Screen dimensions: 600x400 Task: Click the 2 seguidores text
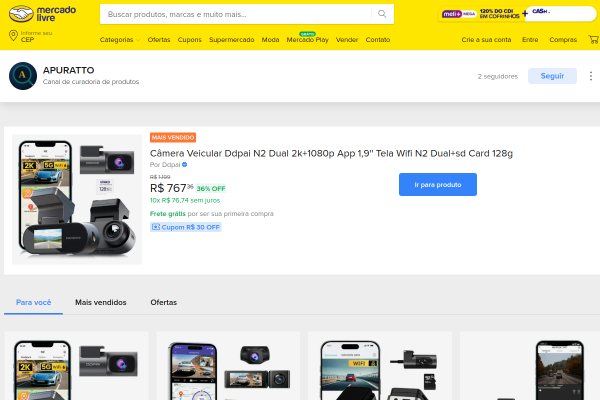(497, 76)
